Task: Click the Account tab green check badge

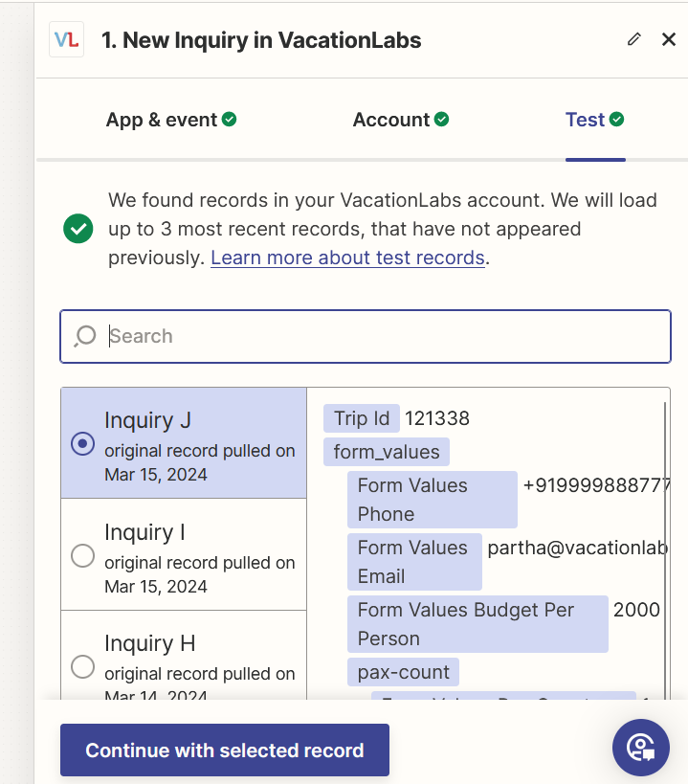Action: [441, 120]
